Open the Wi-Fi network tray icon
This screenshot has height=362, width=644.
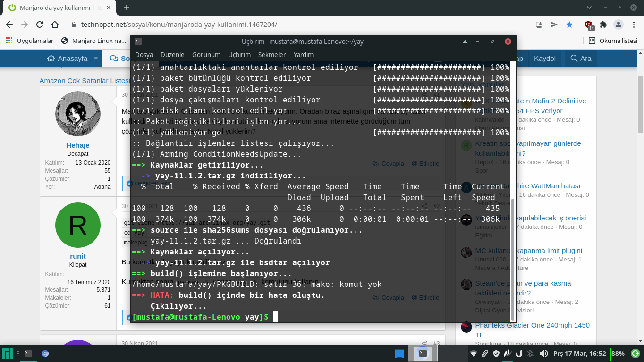pyautogui.click(x=474, y=354)
